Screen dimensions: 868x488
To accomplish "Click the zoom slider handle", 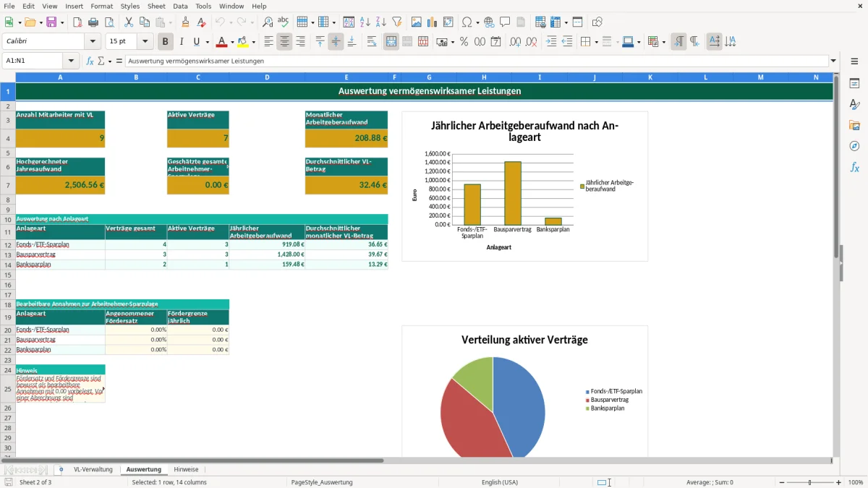I will pyautogui.click(x=809, y=482).
